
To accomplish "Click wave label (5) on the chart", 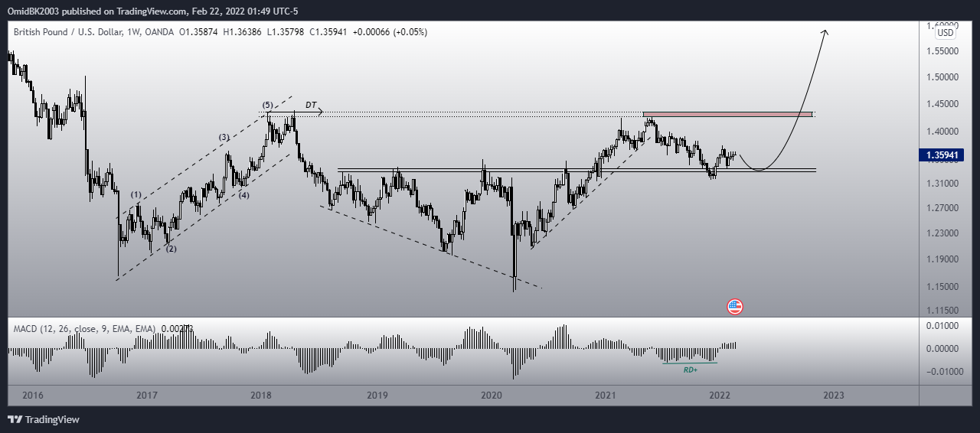I will point(267,104).
